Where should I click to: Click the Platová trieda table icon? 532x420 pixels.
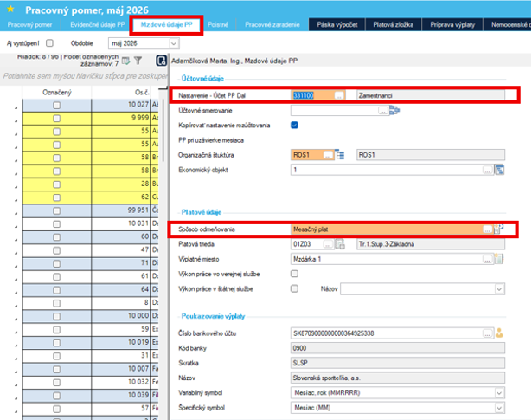pos(340,244)
